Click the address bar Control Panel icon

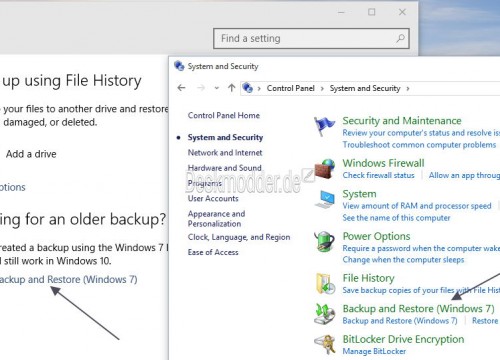pos(247,88)
